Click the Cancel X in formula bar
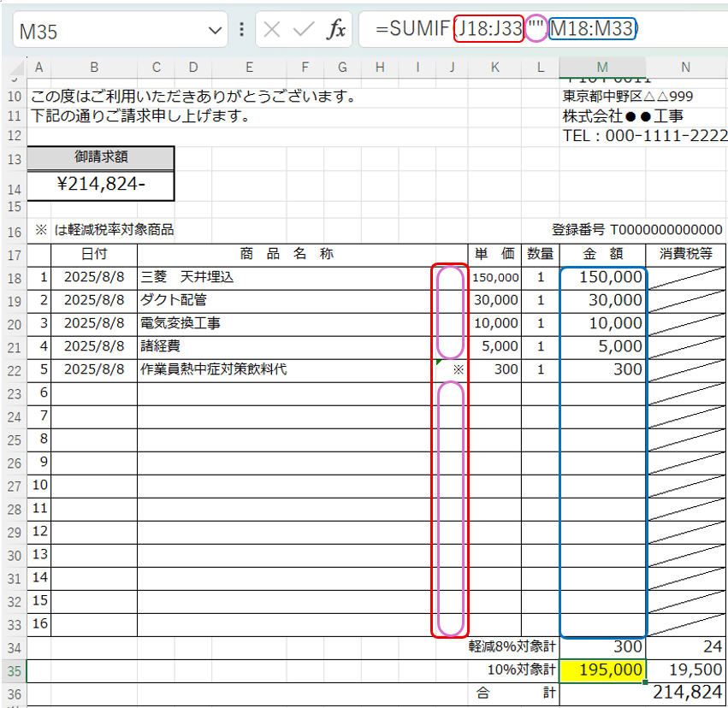728x708 pixels. click(272, 30)
